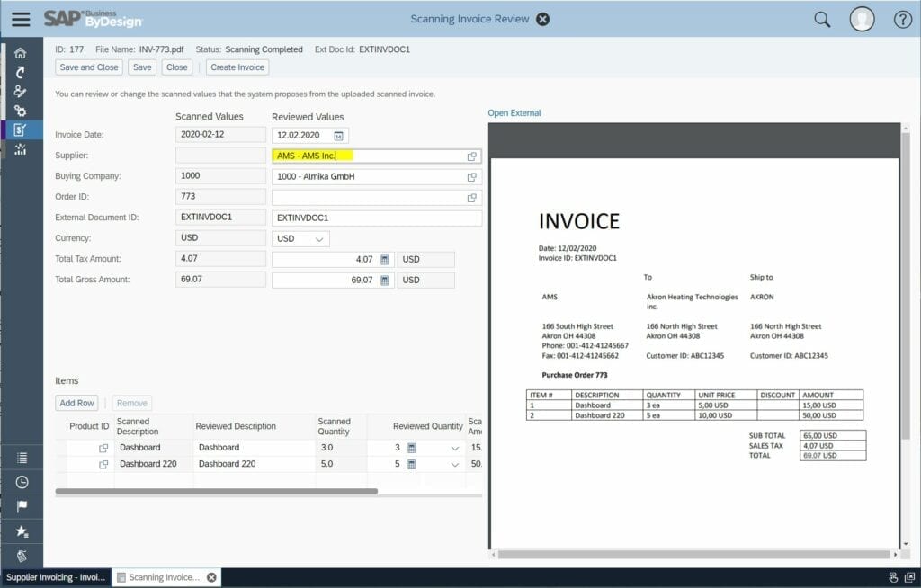
Task: Open the hamburger navigation menu
Action: coord(21,19)
